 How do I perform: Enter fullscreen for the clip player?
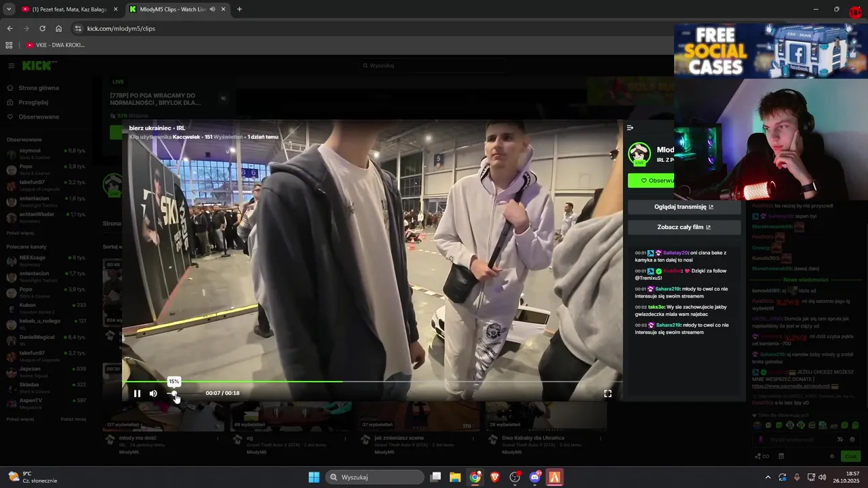(608, 393)
